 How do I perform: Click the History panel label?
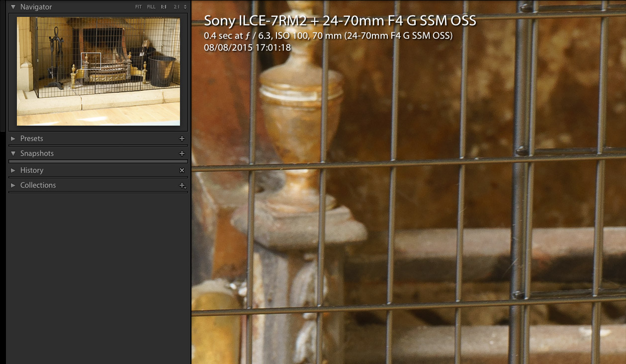click(32, 170)
